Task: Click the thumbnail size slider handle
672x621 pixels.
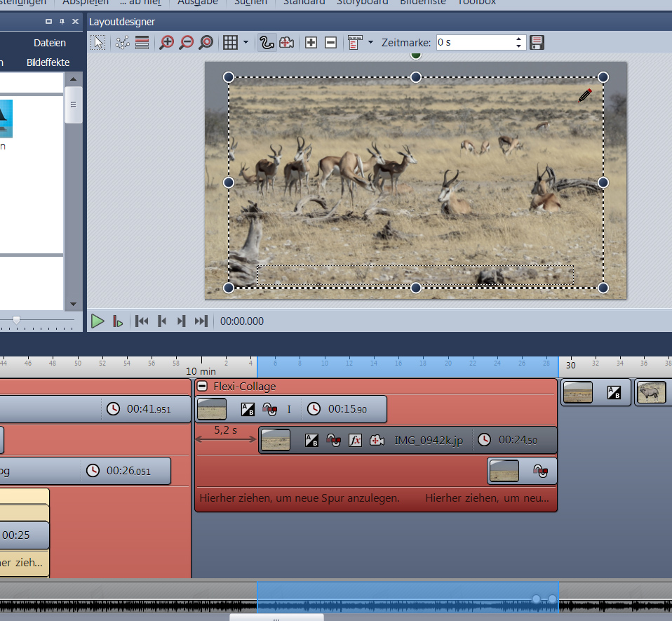Action: point(16,320)
